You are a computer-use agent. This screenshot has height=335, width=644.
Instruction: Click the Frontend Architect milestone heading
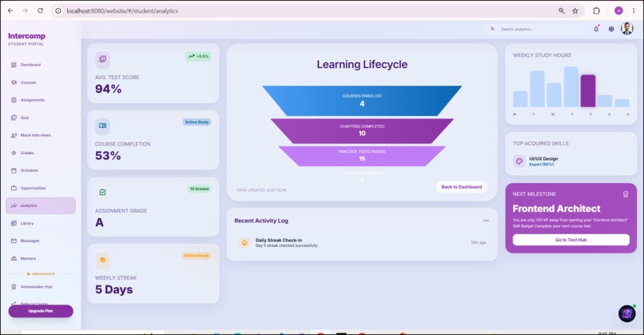click(557, 209)
